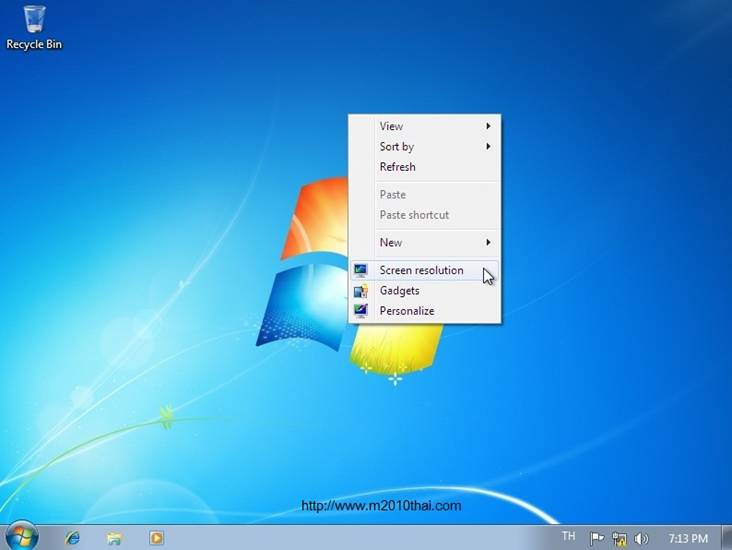This screenshot has height=550, width=732.
Task: Click the TH language indicator
Action: point(568,536)
